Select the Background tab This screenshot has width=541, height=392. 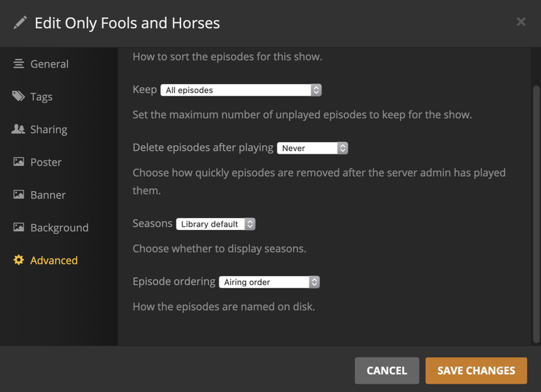59,227
